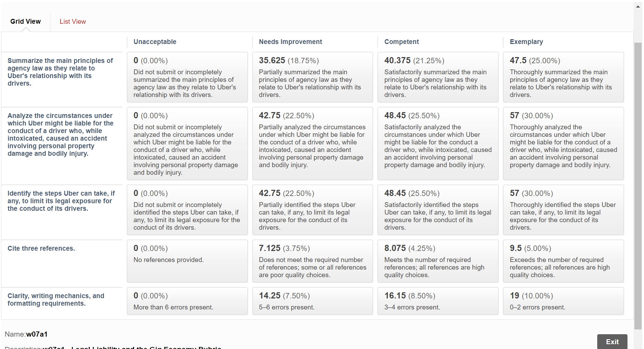This screenshot has height=349, width=644.
Task: Select Unacceptable cell for agency law summary
Action: (x=187, y=77)
